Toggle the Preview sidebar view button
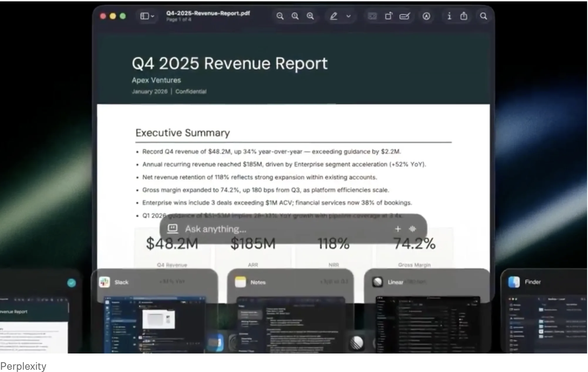The height and width of the screenshot is (372, 588). click(x=145, y=16)
